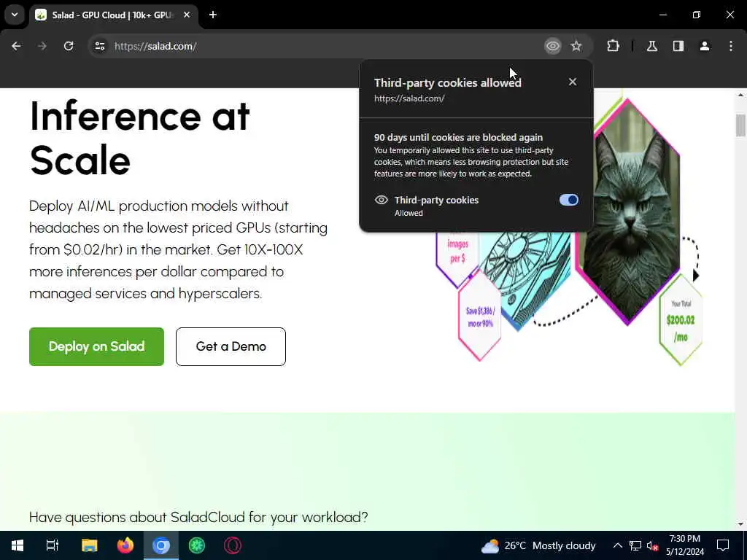Open the notification center icon
Screen dimensions: 747x560
tap(723, 545)
